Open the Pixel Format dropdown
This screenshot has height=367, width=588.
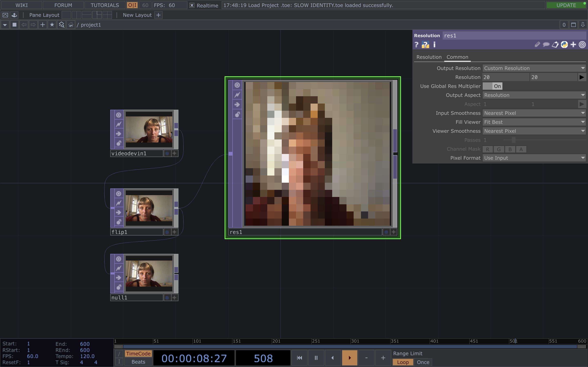click(x=534, y=158)
